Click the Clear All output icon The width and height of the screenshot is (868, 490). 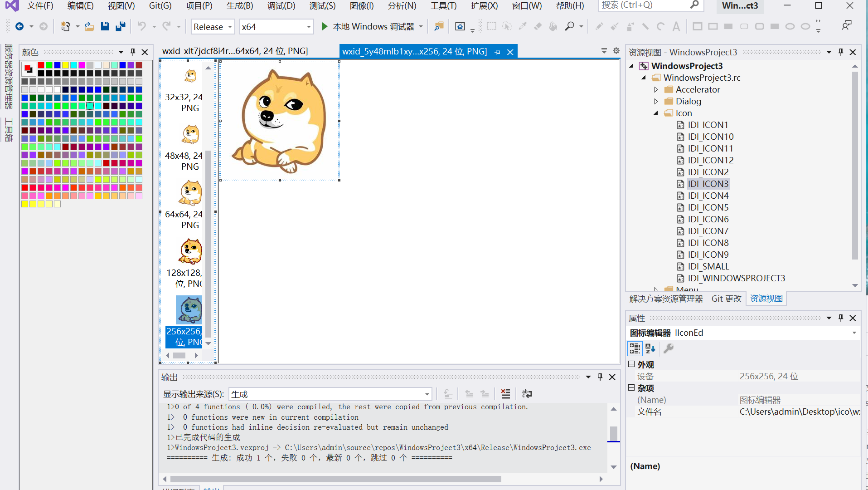(505, 394)
